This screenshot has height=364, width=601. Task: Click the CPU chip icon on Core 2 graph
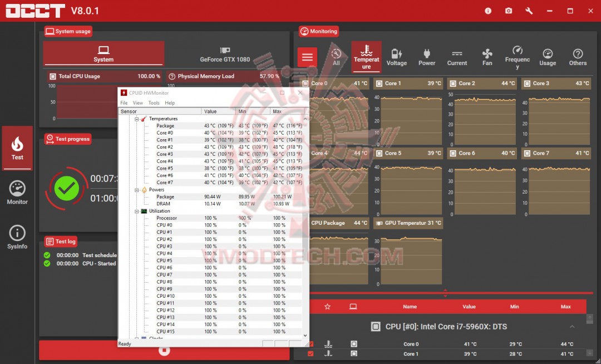[x=453, y=83]
